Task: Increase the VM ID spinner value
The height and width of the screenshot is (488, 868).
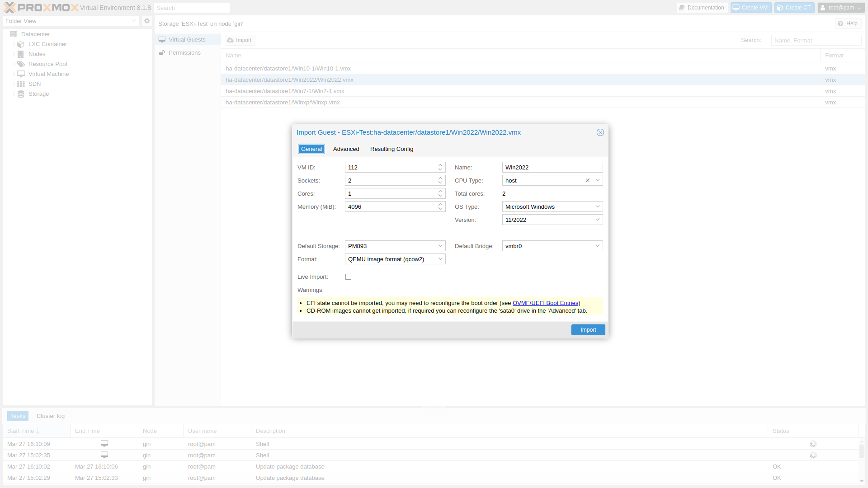Action: point(440,165)
